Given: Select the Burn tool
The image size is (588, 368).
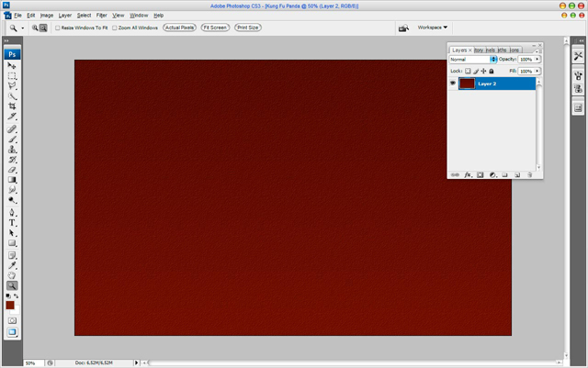Looking at the screenshot, I should point(12,200).
